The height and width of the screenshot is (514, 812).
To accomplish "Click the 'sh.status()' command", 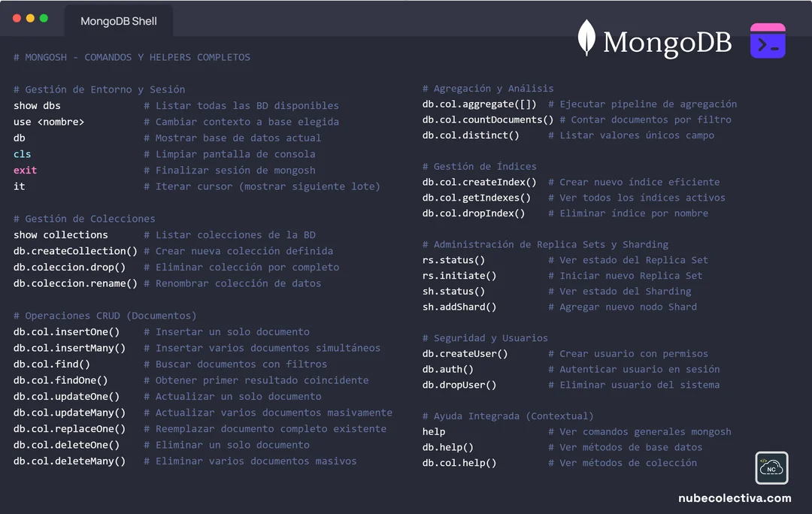I will tap(453, 292).
